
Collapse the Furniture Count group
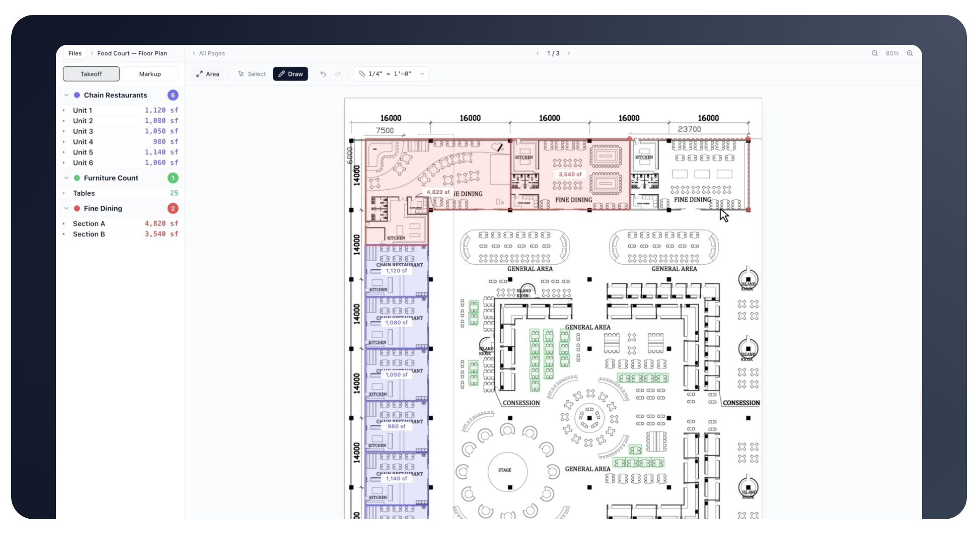tap(66, 178)
